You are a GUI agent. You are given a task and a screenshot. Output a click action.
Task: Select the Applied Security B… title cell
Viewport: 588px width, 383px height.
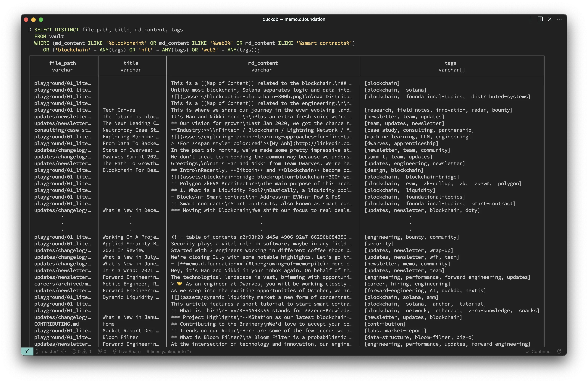(x=131, y=244)
